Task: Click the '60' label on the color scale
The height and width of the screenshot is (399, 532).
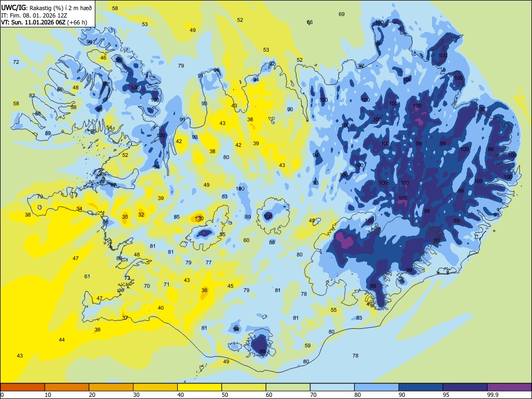Action: 269,395
